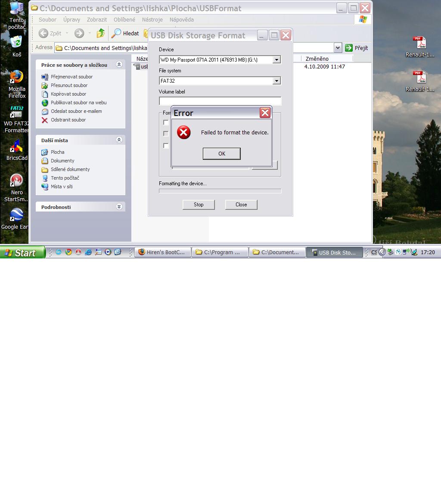Open Mozilla Firefox desktop shortcut
The height and width of the screenshot is (504, 441).
(16, 78)
